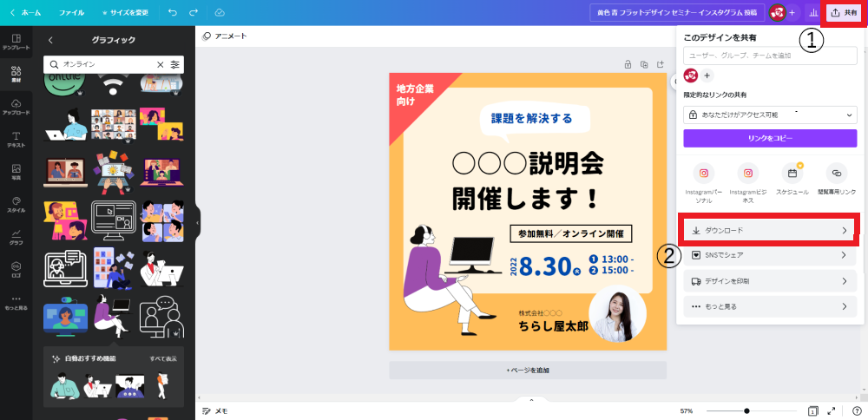
Task: Click the analytics bar chart icon
Action: [x=813, y=12]
